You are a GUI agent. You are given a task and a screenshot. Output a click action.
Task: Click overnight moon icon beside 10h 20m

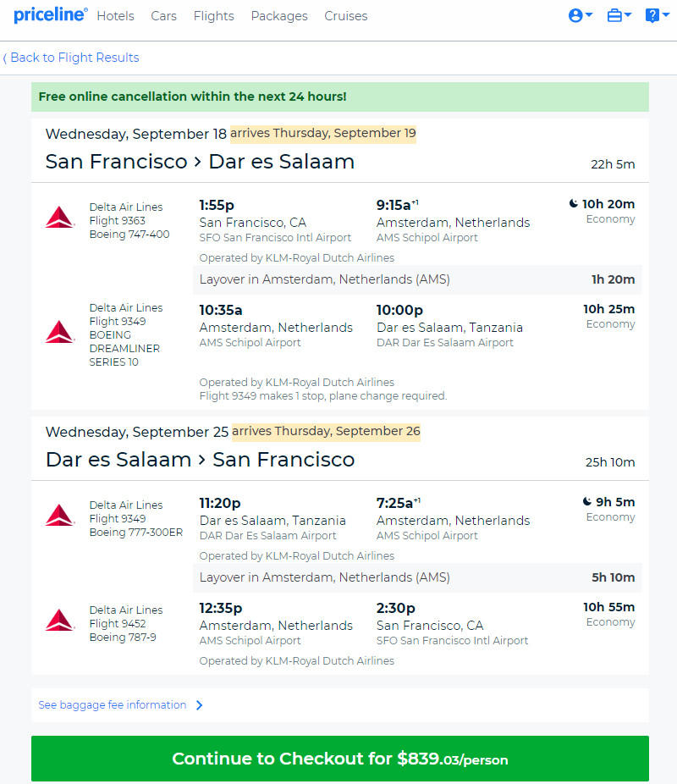[x=574, y=203]
